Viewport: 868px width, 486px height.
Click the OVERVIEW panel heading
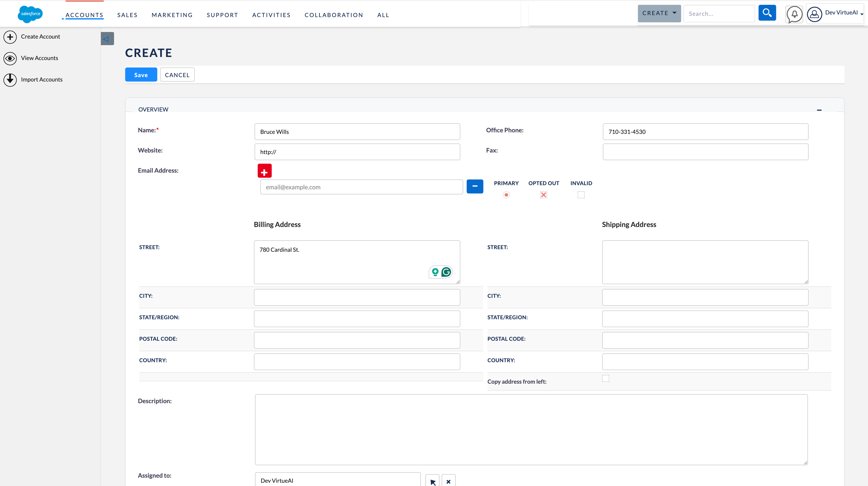(153, 109)
